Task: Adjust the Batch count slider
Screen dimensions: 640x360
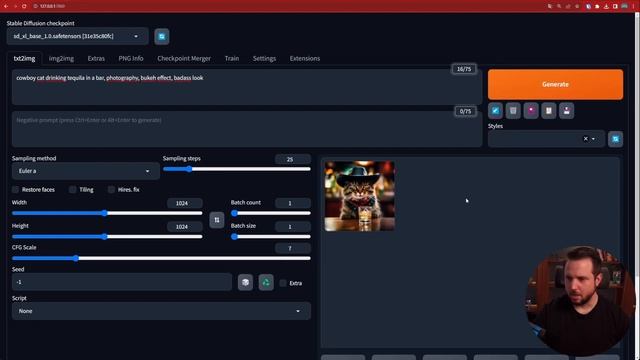Action: tap(271, 213)
